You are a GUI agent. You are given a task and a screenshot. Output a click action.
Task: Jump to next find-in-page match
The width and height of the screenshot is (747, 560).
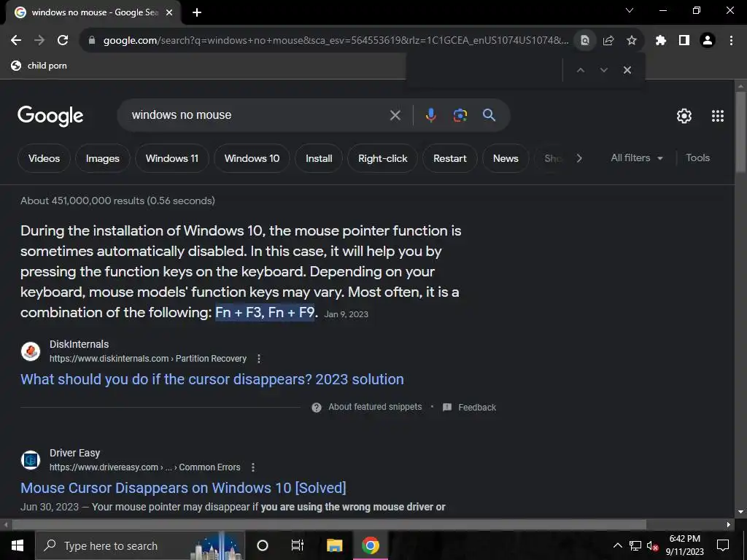pyautogui.click(x=603, y=70)
